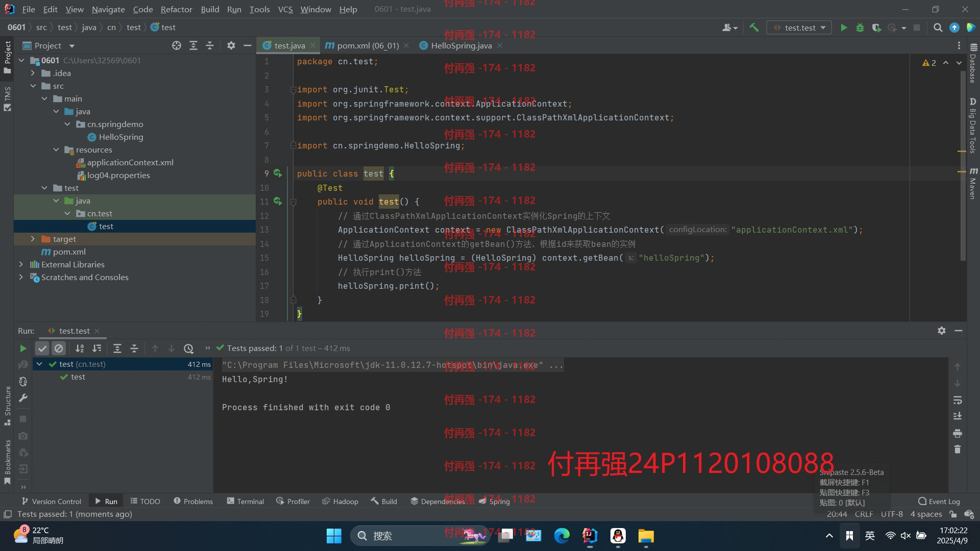The width and height of the screenshot is (980, 551).
Task: Start debugging with the bug icon
Action: [860, 28]
